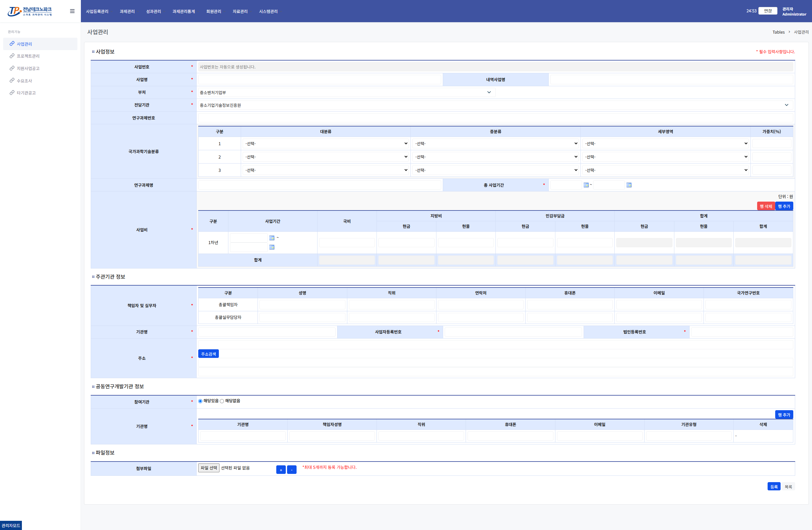Click 행 추가 in 공동연구개발기관 section

[x=784, y=415]
